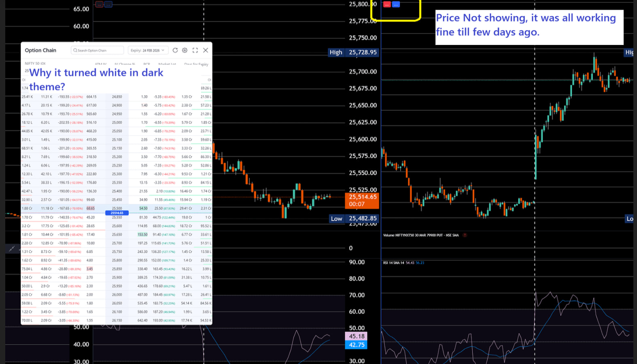Select the RSI 14 SMA 14 legend
The image size is (637, 364).
tap(394, 263)
